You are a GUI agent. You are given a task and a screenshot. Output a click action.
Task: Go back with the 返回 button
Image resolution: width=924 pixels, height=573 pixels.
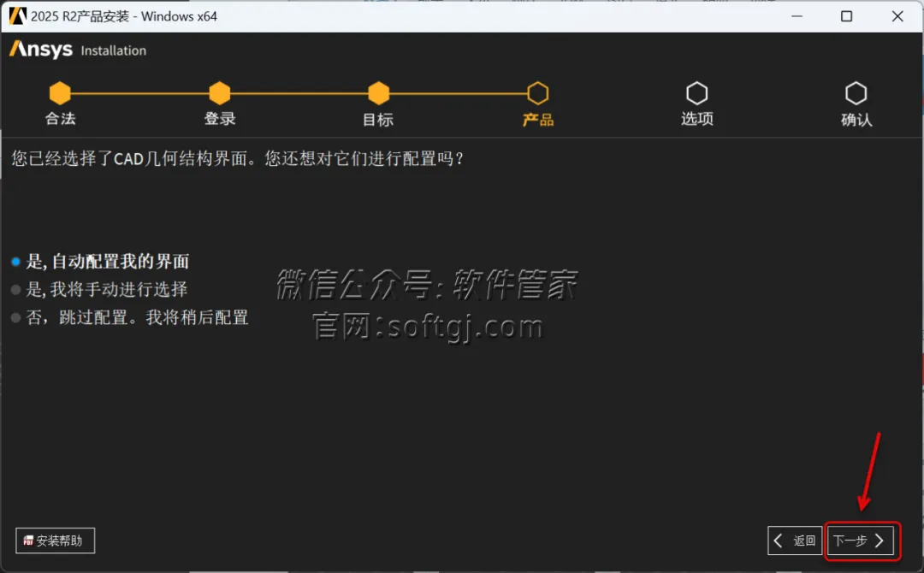795,541
